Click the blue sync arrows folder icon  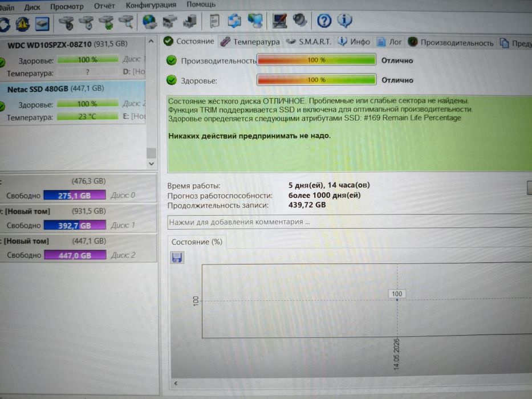coord(234,21)
